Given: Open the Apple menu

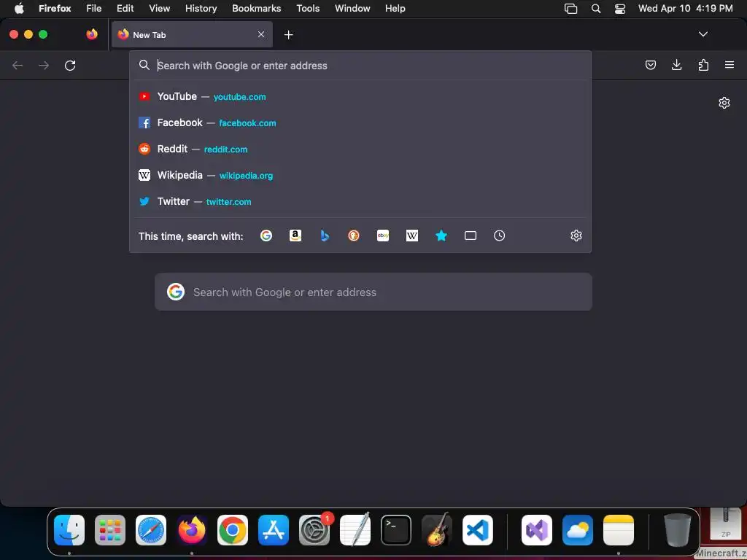Looking at the screenshot, I should (x=19, y=8).
